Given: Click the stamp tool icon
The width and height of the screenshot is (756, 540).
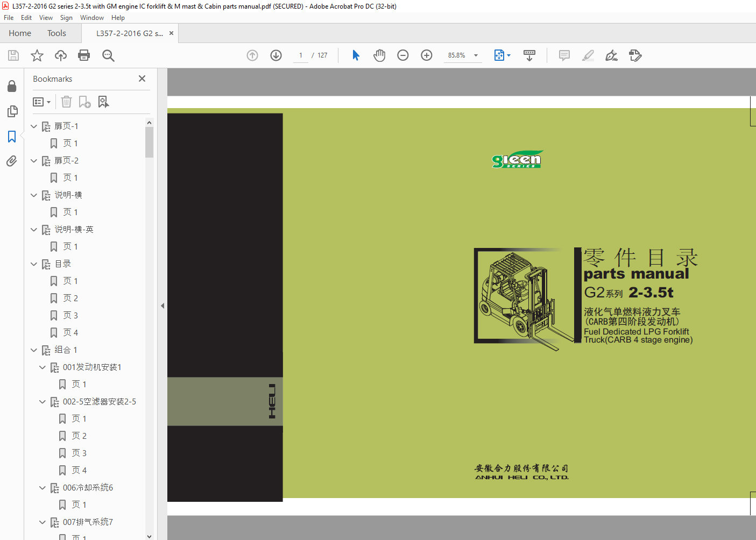Looking at the screenshot, I should click(635, 55).
